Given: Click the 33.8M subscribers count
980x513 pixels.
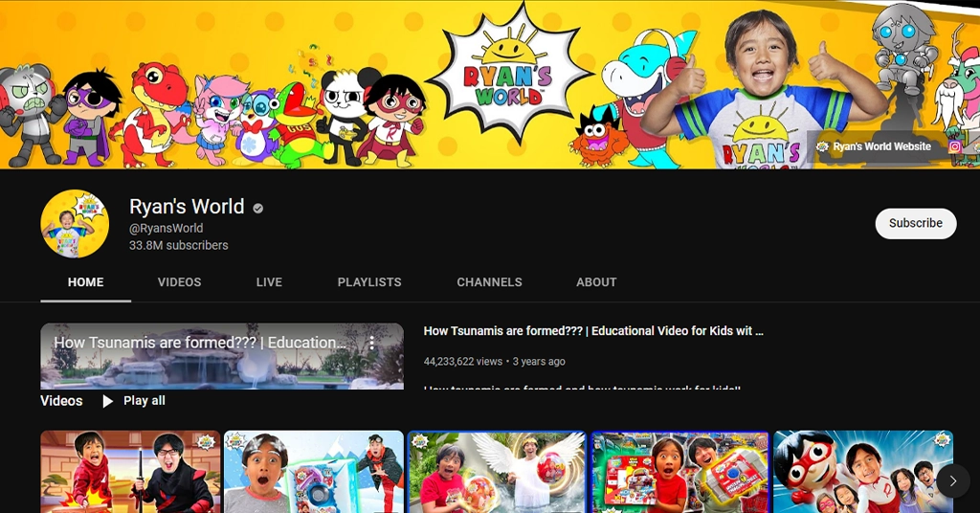Looking at the screenshot, I should [x=179, y=245].
